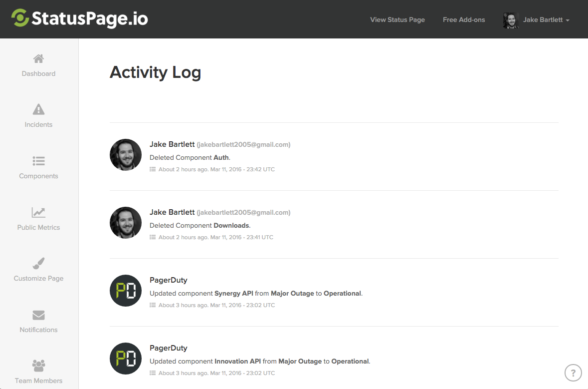Click Jake Bartlett's name on Auth deletion
The image size is (588, 389).
[x=172, y=144]
